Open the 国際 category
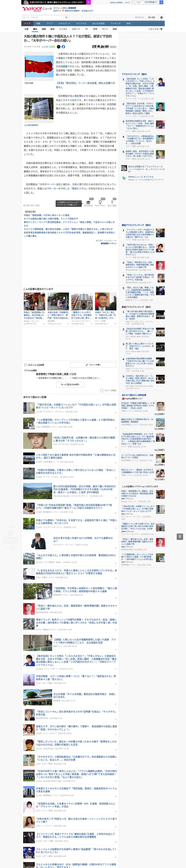The image size is (186, 868). tap(44, 29)
